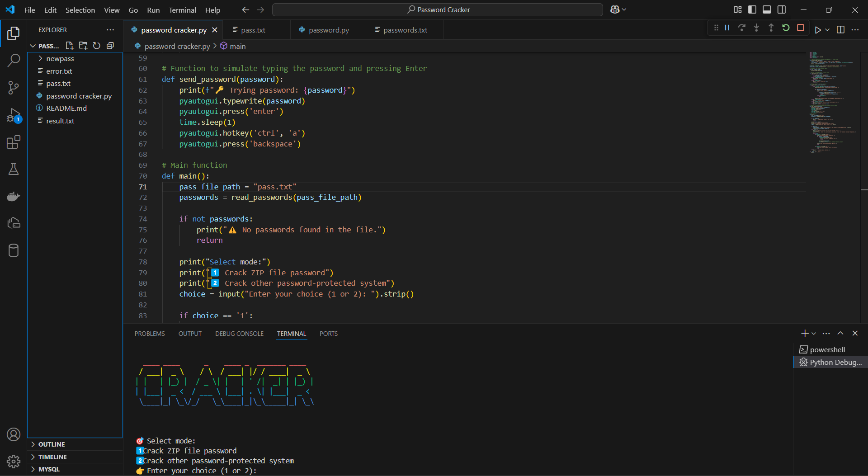Step out in debug toolbar
This screenshot has height=476, width=868.
coord(771,28)
